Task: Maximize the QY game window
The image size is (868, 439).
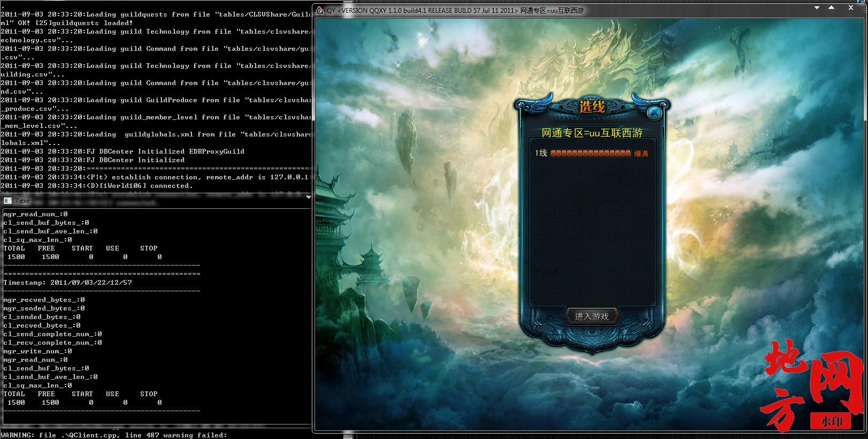Action: (x=831, y=8)
